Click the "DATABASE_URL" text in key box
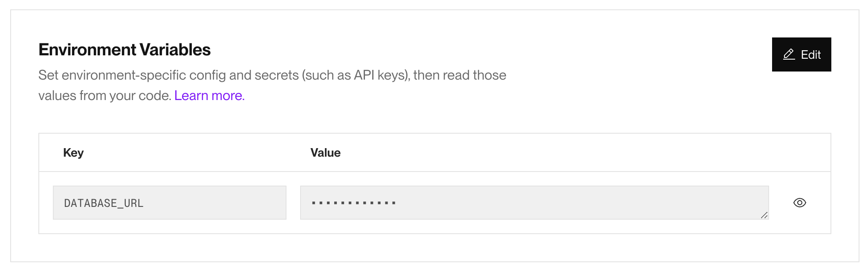The height and width of the screenshot is (275, 868). pyautogui.click(x=104, y=203)
